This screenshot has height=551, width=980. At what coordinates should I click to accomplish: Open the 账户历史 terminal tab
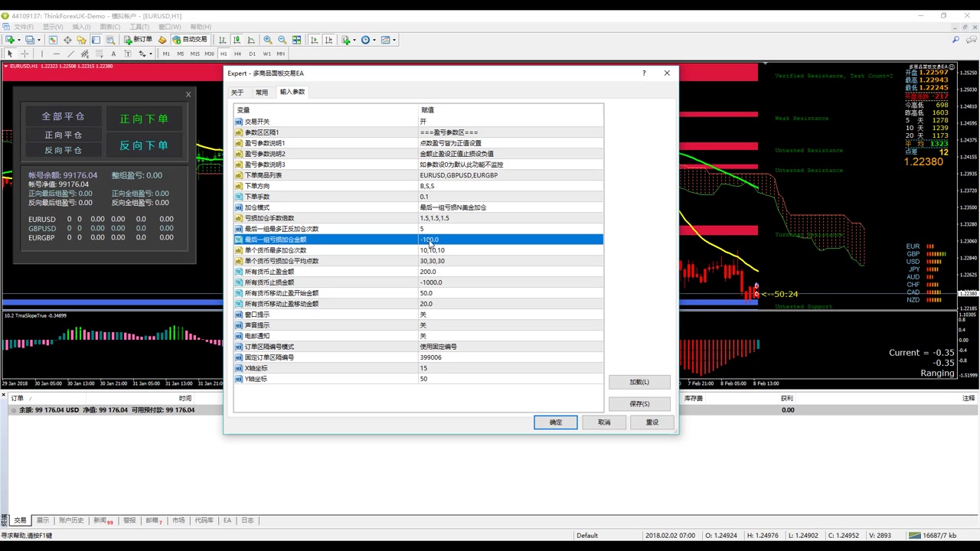tap(71, 520)
